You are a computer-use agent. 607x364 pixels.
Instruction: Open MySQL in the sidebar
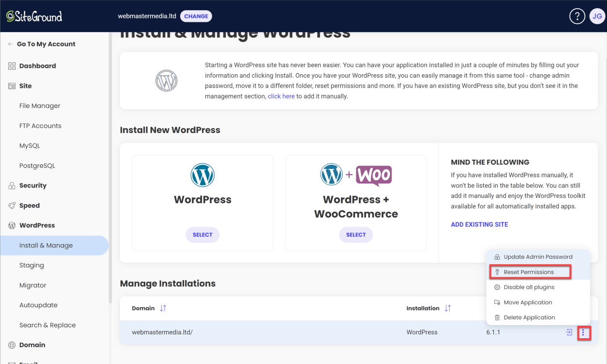(x=30, y=146)
